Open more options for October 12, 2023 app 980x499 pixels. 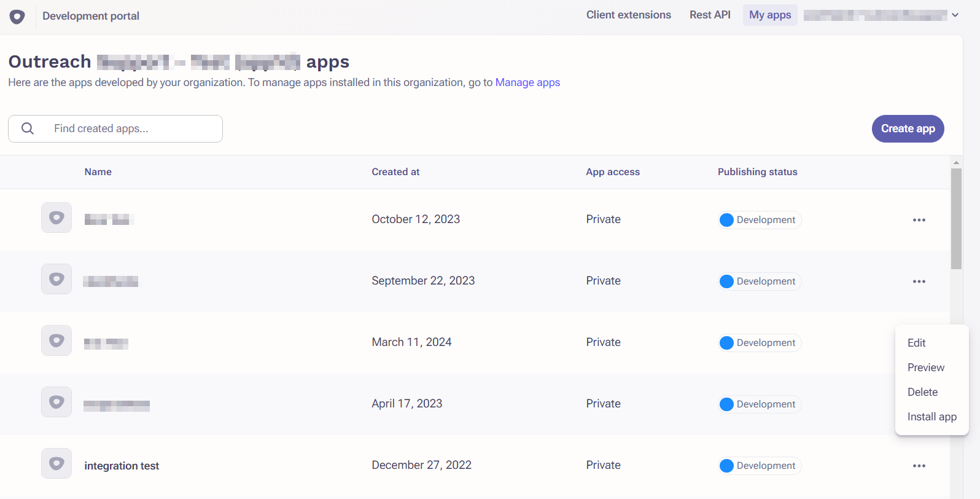pos(919,220)
